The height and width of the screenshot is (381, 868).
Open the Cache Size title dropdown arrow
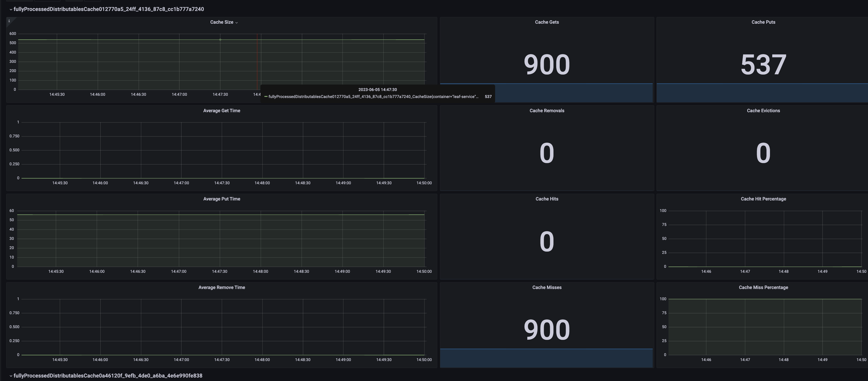pos(236,23)
